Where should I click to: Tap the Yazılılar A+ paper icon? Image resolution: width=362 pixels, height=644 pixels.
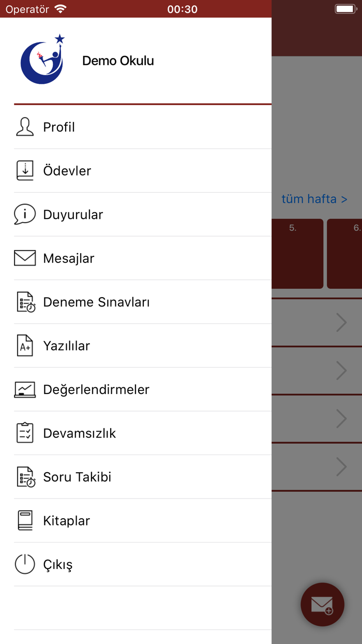[24, 345]
